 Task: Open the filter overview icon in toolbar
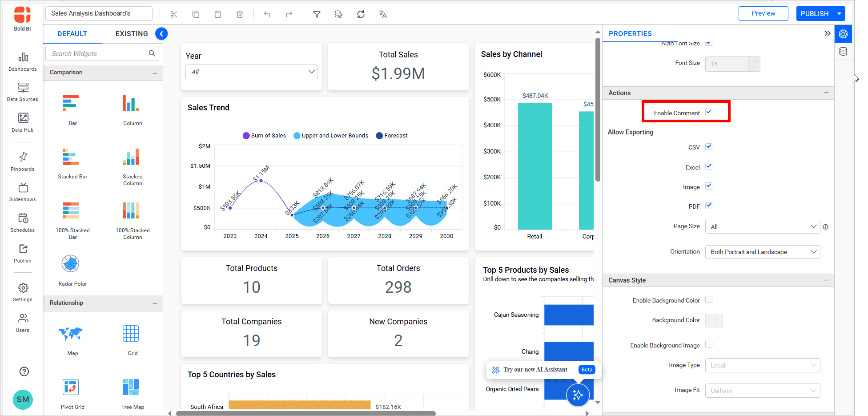coord(317,14)
